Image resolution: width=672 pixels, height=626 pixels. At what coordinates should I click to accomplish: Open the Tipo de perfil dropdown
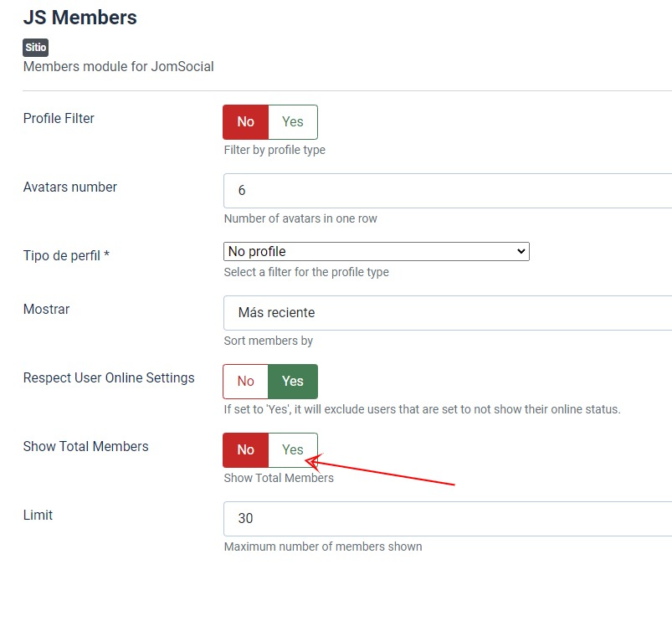pyautogui.click(x=377, y=251)
